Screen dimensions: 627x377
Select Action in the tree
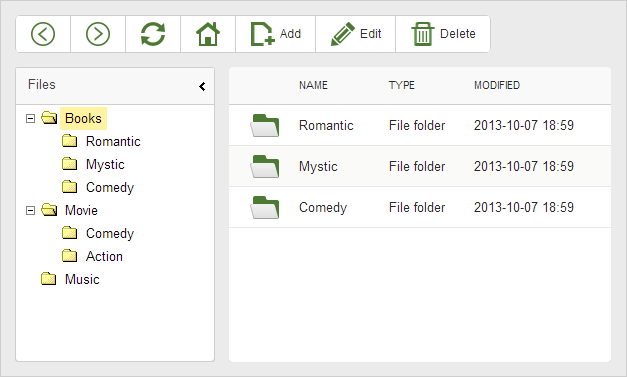tap(104, 256)
